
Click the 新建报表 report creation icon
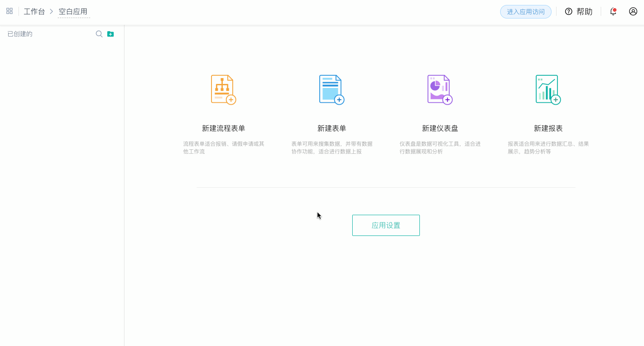[x=547, y=89]
